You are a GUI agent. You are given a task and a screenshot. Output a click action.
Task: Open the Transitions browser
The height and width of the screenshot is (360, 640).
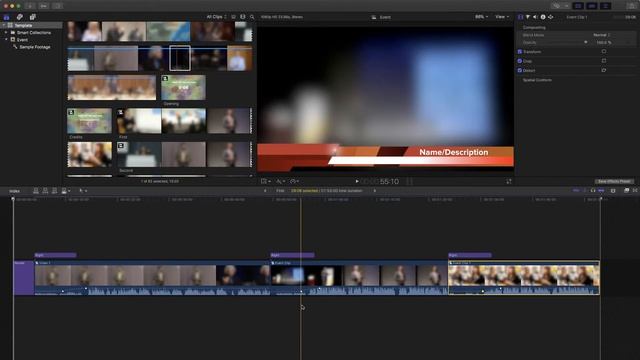click(x=635, y=191)
